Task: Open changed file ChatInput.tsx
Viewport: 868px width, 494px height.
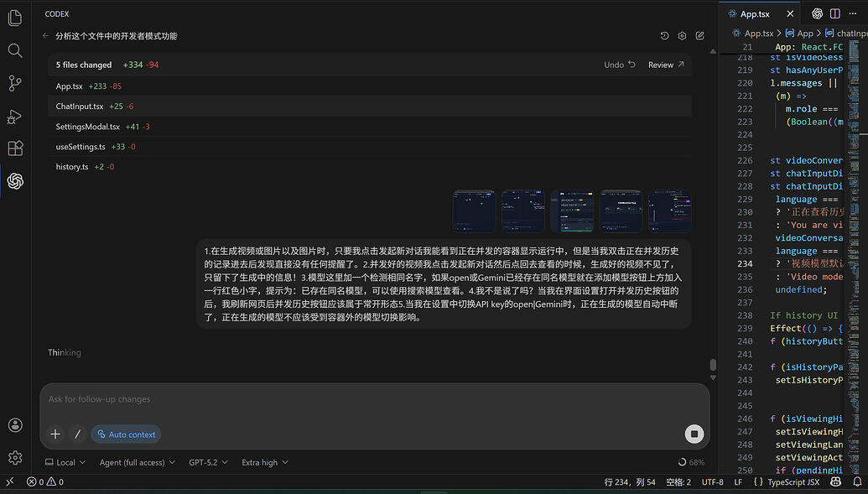Action: coord(370,106)
